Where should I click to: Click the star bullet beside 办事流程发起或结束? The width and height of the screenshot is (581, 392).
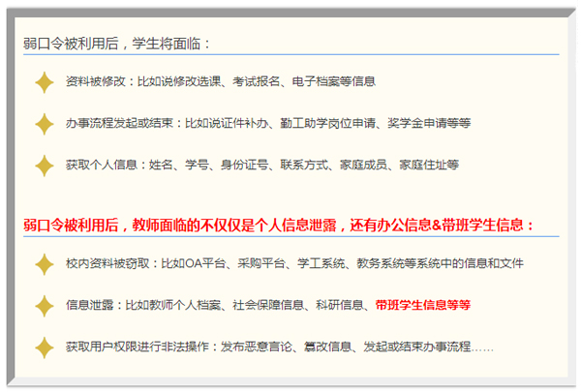45,124
